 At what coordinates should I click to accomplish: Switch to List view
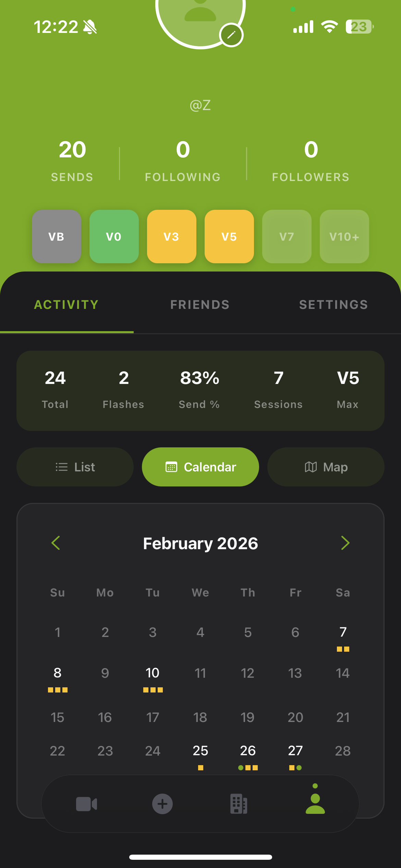click(x=75, y=467)
